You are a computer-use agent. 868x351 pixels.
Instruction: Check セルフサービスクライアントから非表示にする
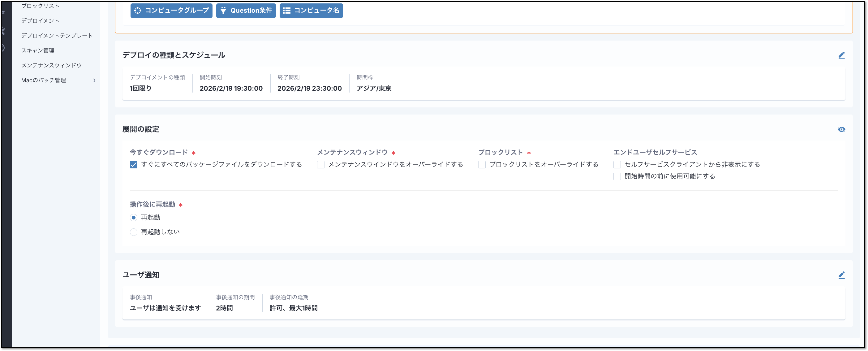click(x=617, y=165)
